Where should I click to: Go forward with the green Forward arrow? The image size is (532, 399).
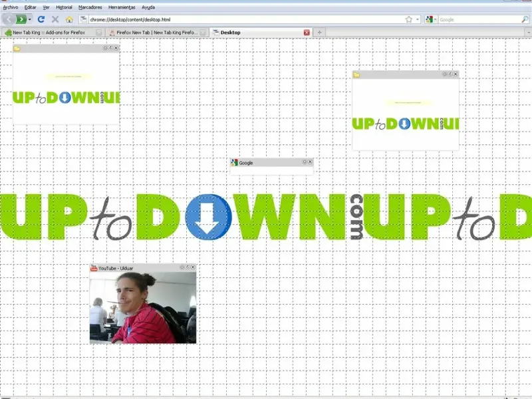21,19
